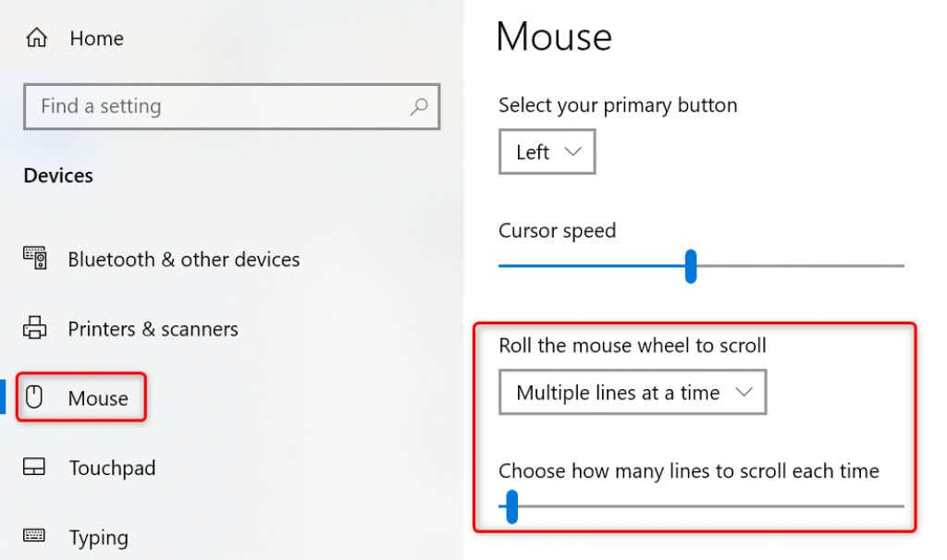Click the Typing keyboard icon
Image resolution: width=947 pixels, height=560 pixels.
pos(34,535)
